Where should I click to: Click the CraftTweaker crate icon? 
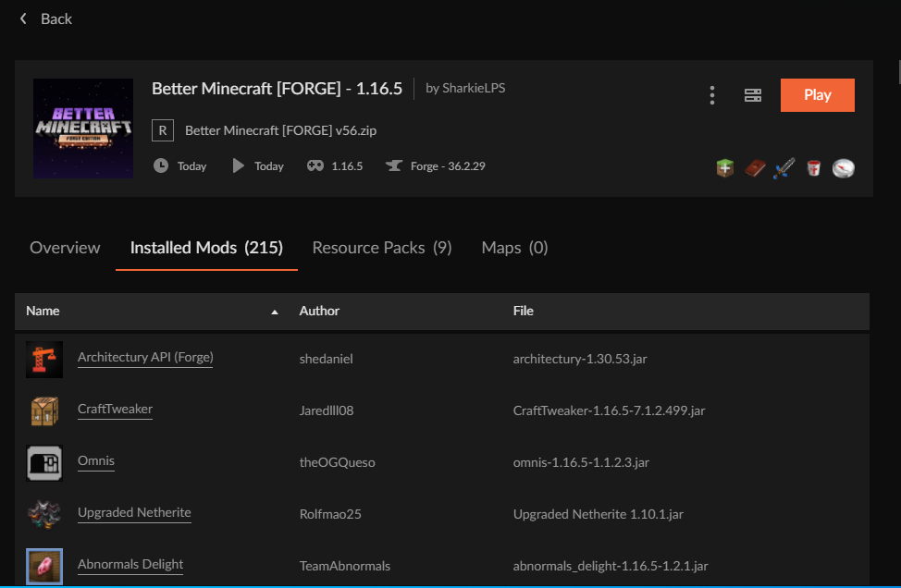[x=44, y=411]
